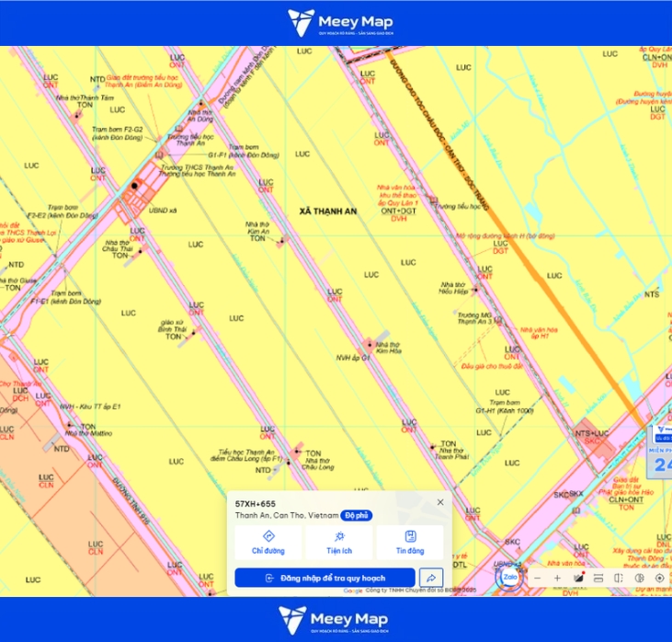
Task: Click the Nhà thờ Hiếu Hiệp label
Action: pos(453,288)
